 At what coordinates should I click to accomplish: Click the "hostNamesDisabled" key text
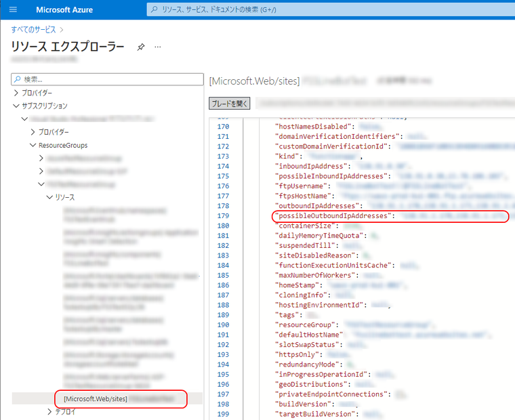tap(313, 127)
